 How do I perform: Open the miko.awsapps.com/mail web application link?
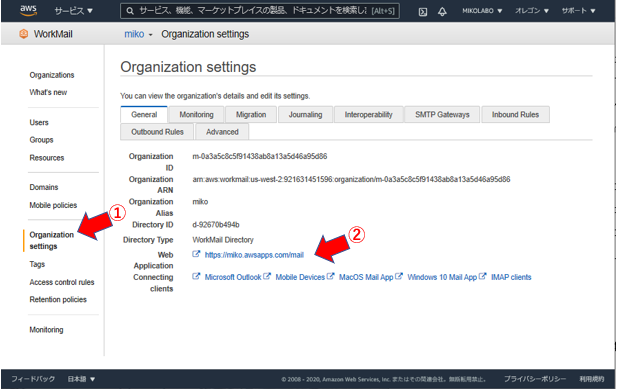coord(254,255)
